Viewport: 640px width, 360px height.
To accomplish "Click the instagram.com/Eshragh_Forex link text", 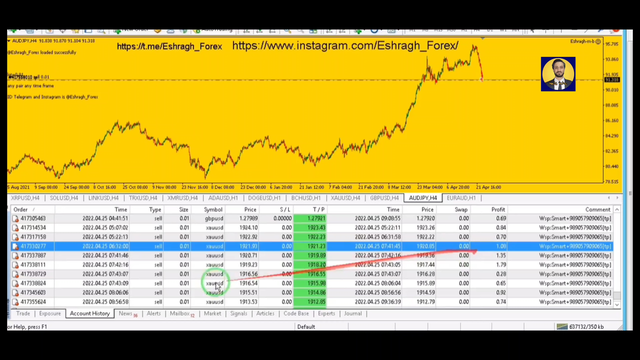I will coord(345,46).
